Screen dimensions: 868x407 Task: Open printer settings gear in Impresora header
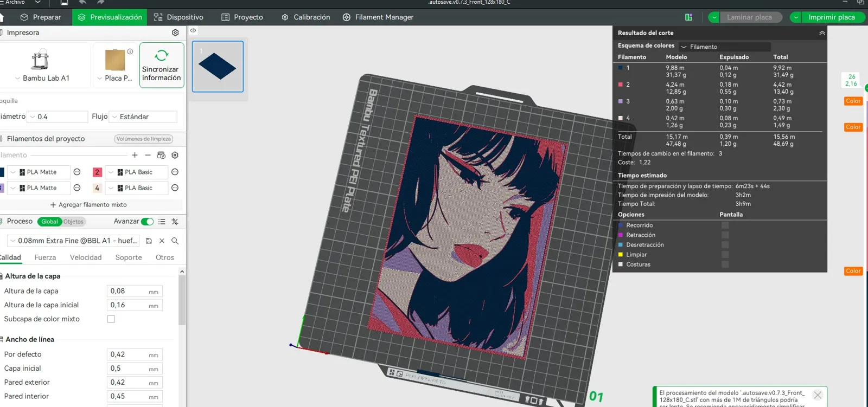(175, 33)
